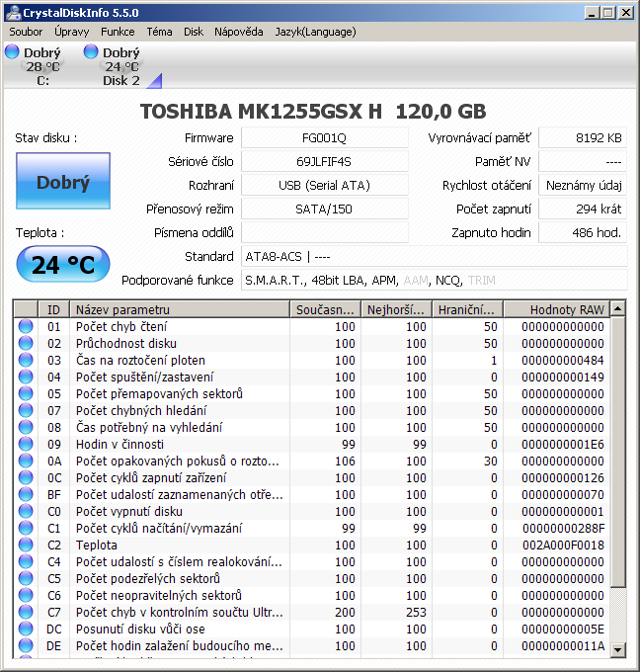This screenshot has height=672, width=640.
Task: Click the disk title TOSHIBA MK1255GSX H
Action: (261, 112)
